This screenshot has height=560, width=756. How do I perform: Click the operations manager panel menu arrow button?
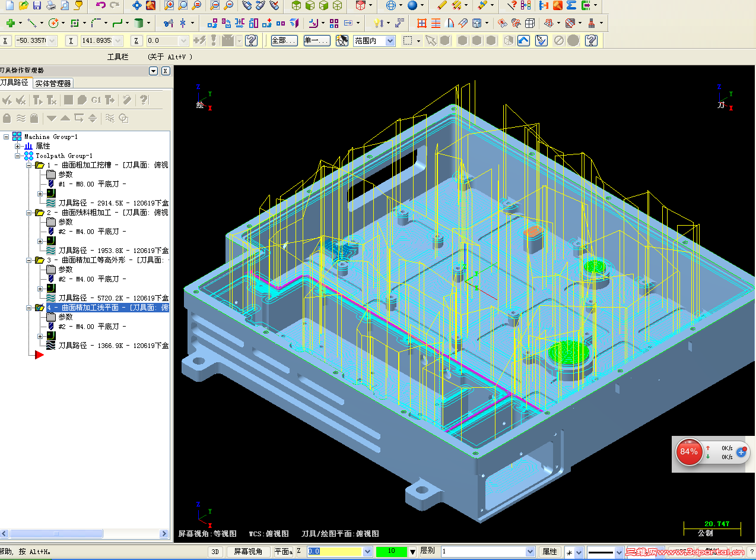pos(154,71)
